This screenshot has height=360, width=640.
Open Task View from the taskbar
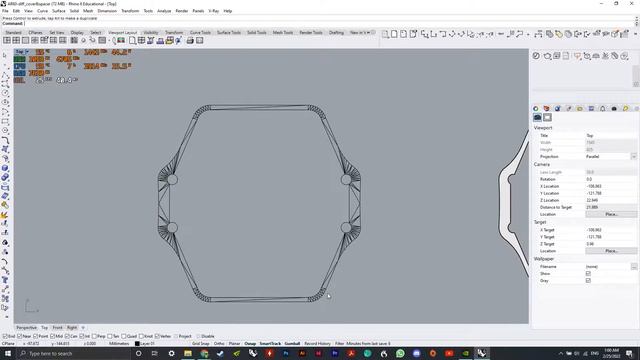pos(155,353)
